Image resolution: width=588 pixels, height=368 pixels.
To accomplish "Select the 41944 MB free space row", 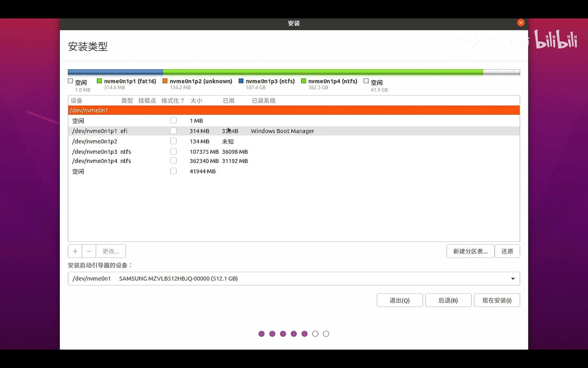I will click(294, 171).
